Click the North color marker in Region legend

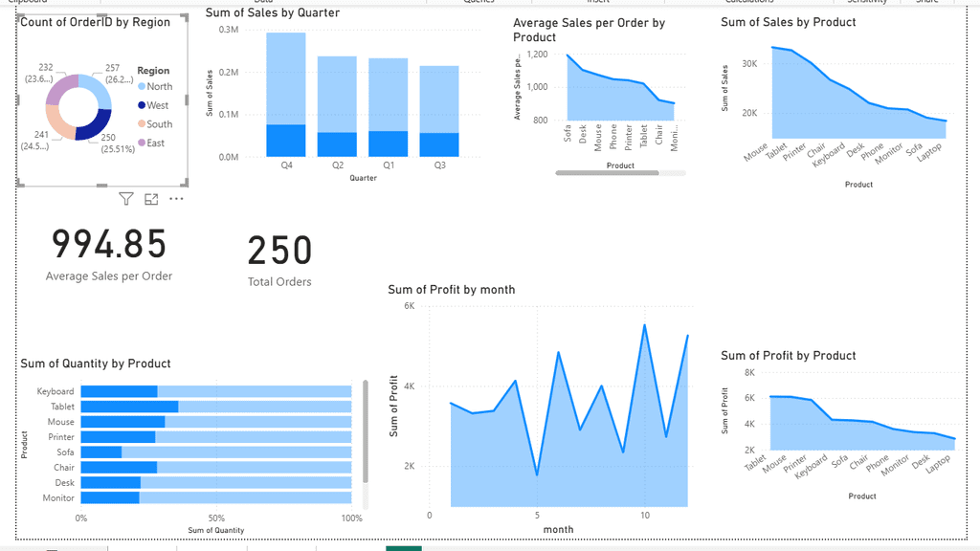tap(142, 87)
